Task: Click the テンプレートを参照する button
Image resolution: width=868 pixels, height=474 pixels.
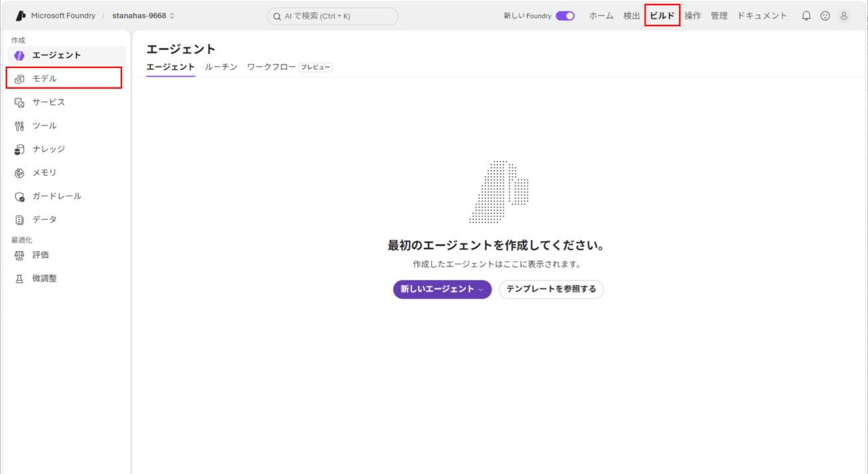Action: tap(551, 289)
